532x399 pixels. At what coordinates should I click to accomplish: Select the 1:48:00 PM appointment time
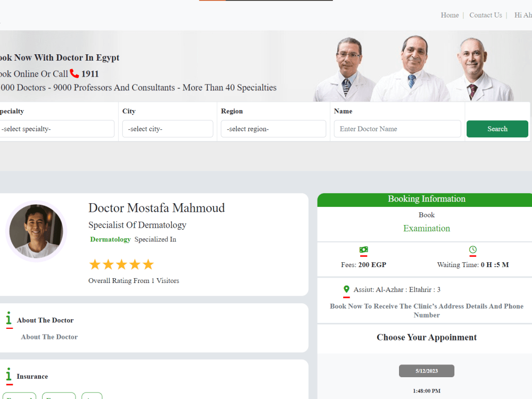coord(427,391)
